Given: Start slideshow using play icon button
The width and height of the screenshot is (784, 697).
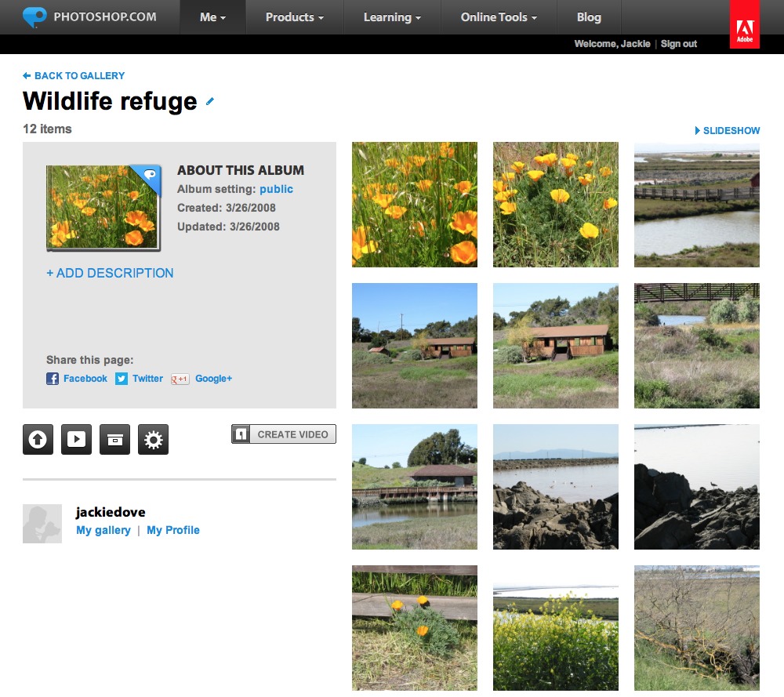Looking at the screenshot, I should point(77,440).
